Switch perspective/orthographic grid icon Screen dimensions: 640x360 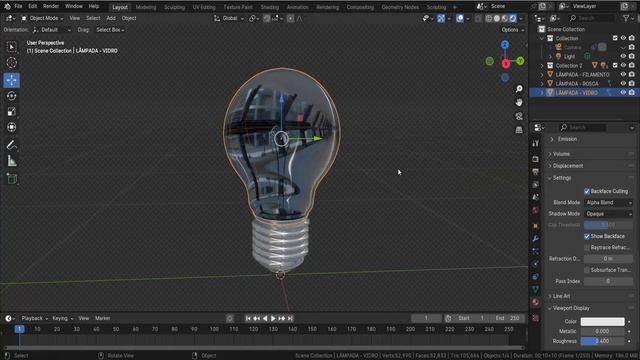[519, 130]
